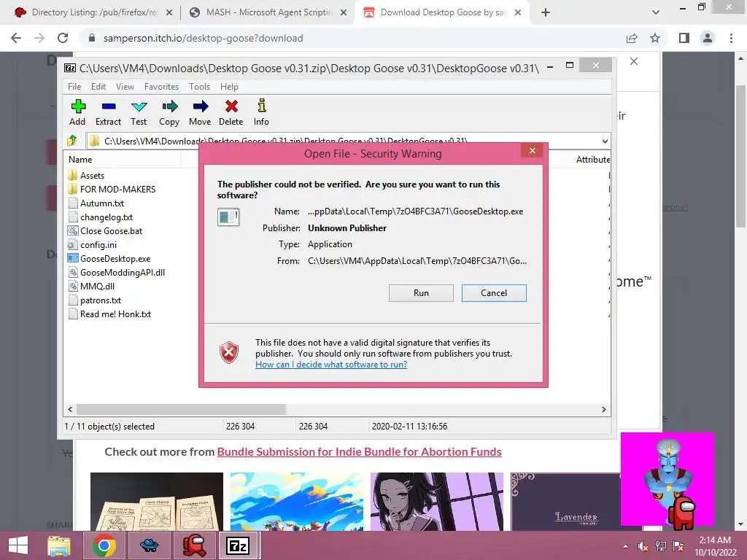Bookmark this page with the star
This screenshot has height=560, width=747.
[x=655, y=38]
